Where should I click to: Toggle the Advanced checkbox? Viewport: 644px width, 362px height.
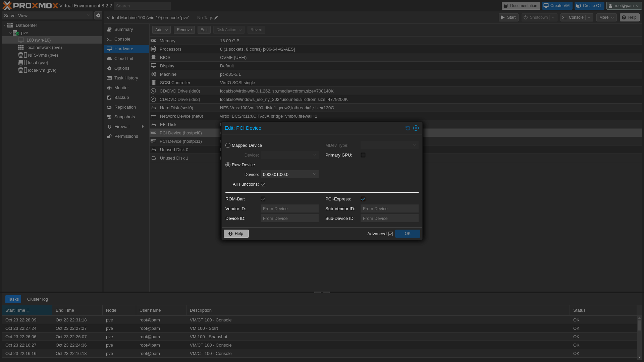390,234
